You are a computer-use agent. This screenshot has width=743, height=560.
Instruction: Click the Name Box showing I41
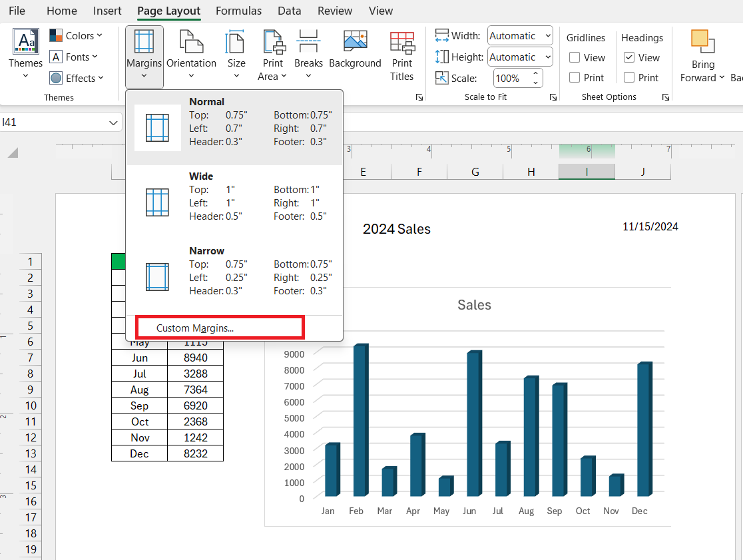pos(53,123)
